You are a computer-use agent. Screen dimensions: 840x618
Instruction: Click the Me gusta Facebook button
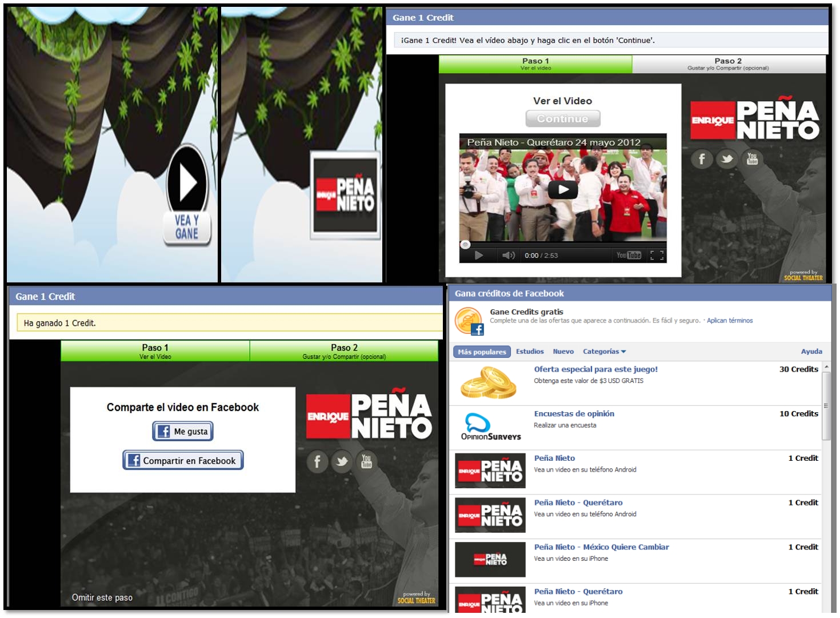[183, 432]
